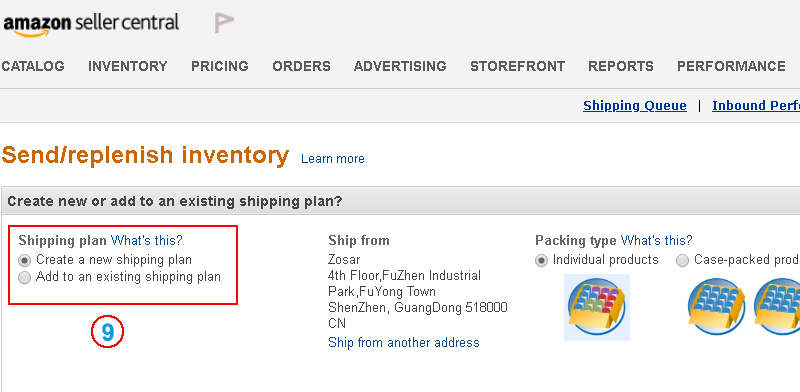Go to Shipping Queue link
This screenshot has height=392, width=800.
635,106
